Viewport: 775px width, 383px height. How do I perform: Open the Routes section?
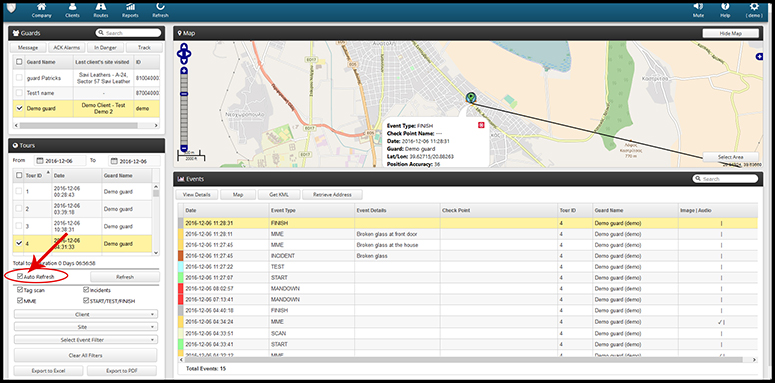[x=101, y=9]
